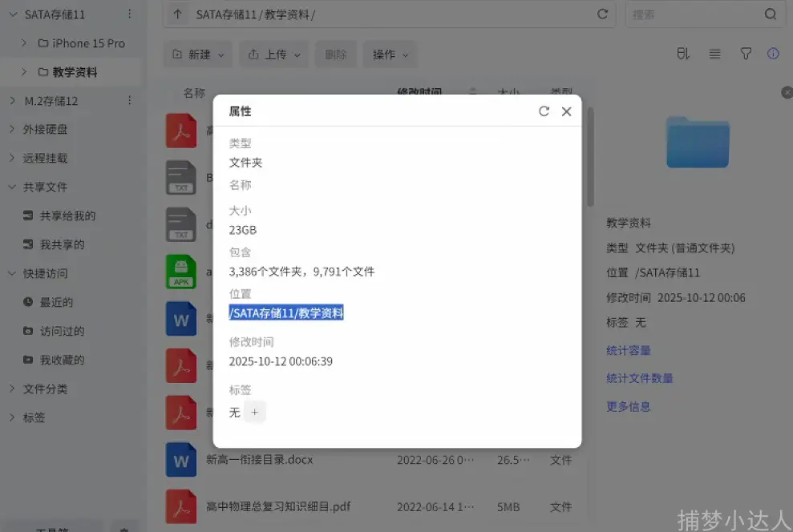Open the 操作 dropdown menu
793x532 pixels.
pyautogui.click(x=390, y=54)
